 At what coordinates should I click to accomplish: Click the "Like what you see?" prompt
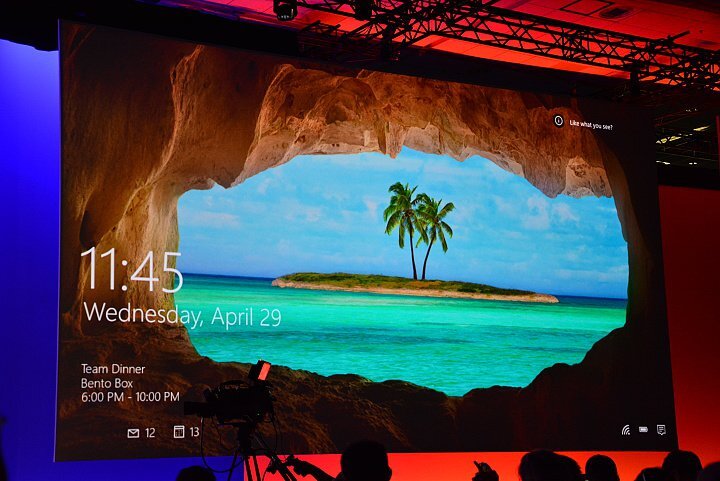[x=591, y=124]
